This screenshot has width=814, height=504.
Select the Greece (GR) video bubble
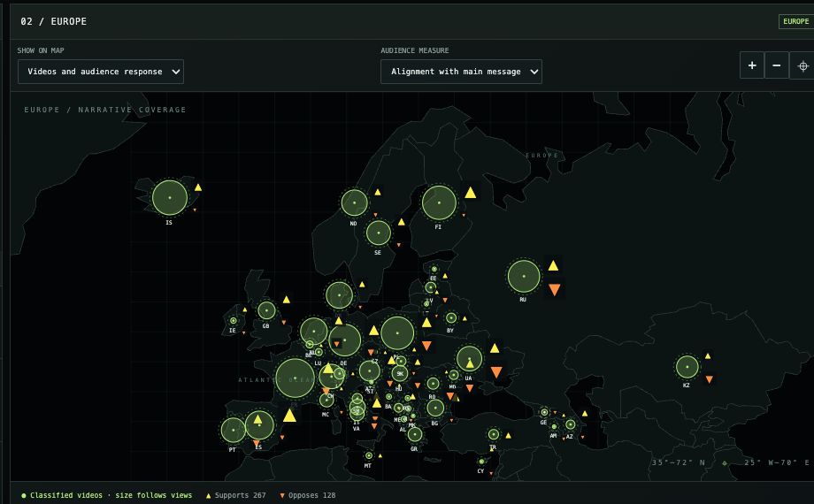[x=415, y=434]
